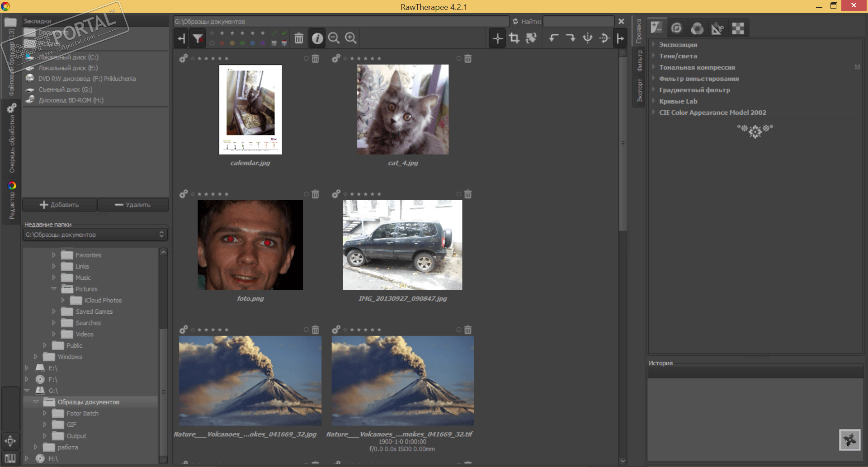Set color label circle on cat_4.jpg
The image size is (868, 467).
tap(459, 58)
